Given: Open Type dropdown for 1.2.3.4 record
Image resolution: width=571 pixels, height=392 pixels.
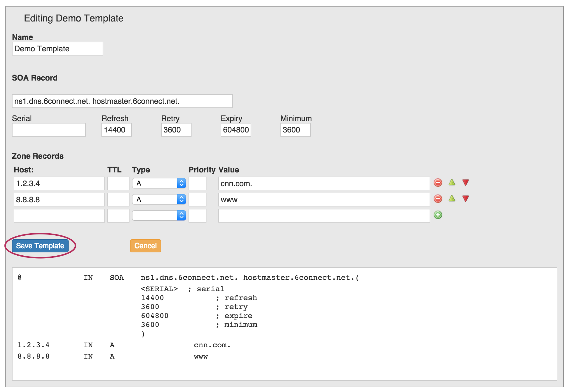Looking at the screenshot, I should click(159, 183).
